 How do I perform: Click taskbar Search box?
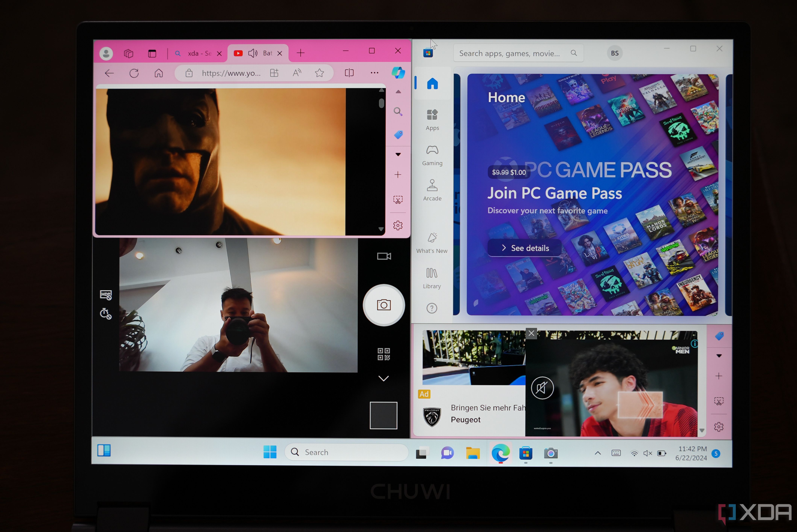pos(347,452)
